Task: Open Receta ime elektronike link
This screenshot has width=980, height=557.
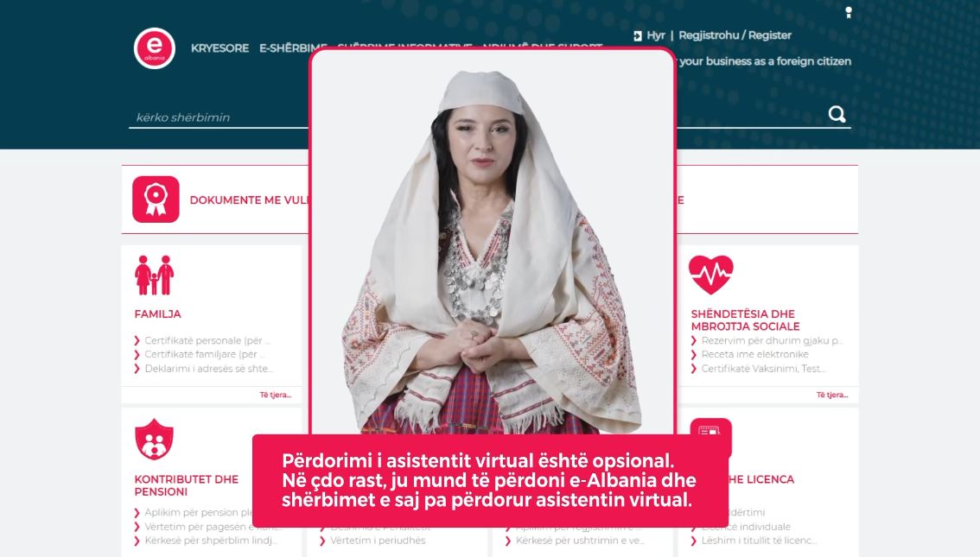Action: [x=754, y=354]
